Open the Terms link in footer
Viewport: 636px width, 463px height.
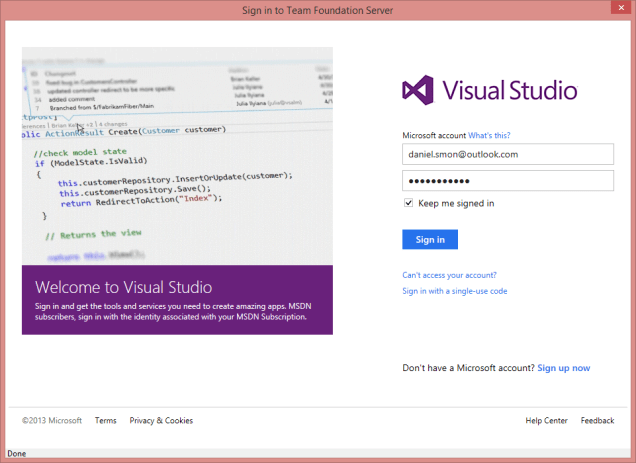106,421
